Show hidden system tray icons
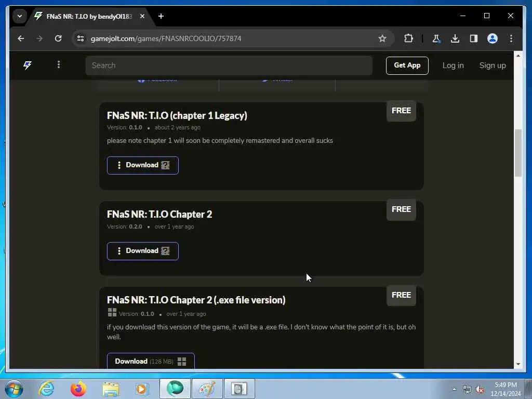The image size is (532, 399). click(454, 389)
